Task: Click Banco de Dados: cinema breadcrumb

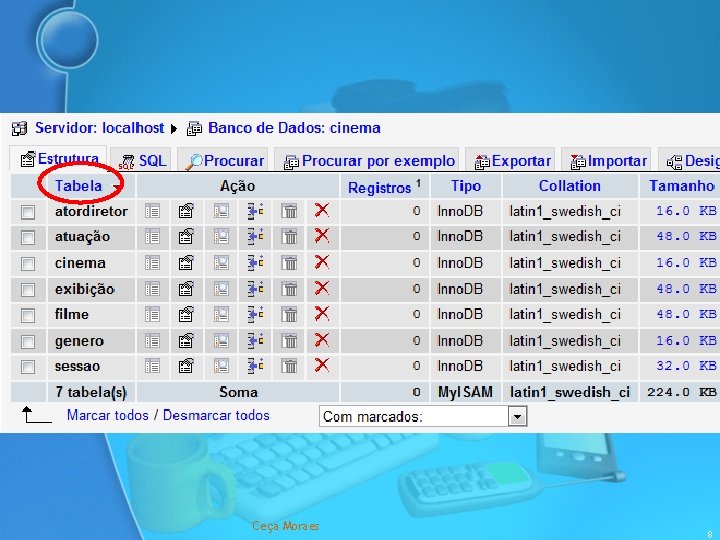Action: (x=294, y=128)
